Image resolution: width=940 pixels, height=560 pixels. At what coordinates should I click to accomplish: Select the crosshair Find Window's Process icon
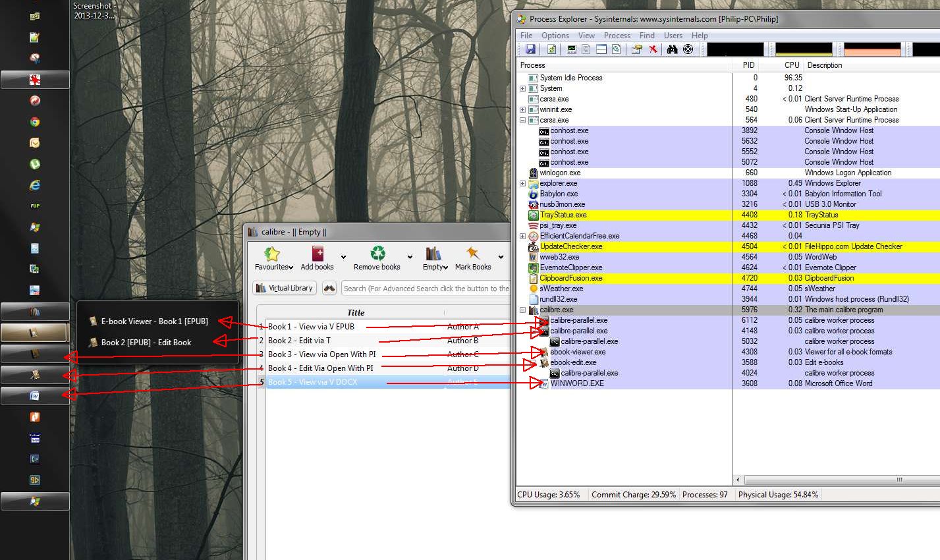pos(688,49)
